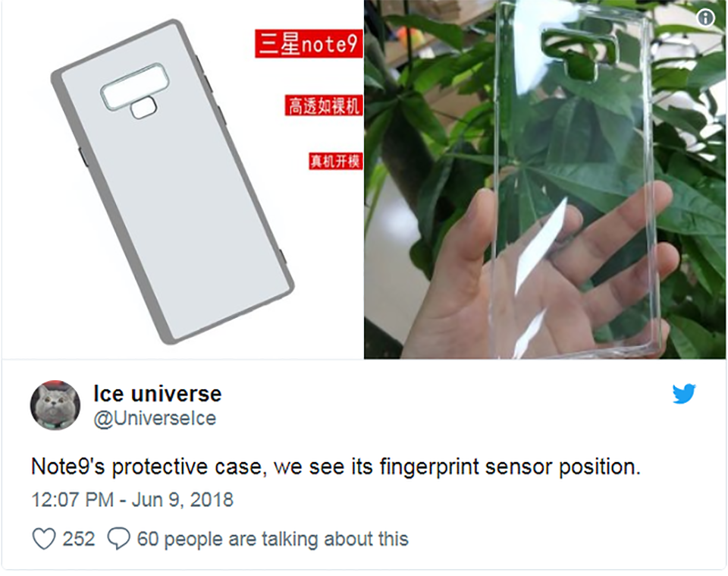Open the clear case photo with plants
Screen dimensions: 728x576
pyautogui.click(x=545, y=179)
